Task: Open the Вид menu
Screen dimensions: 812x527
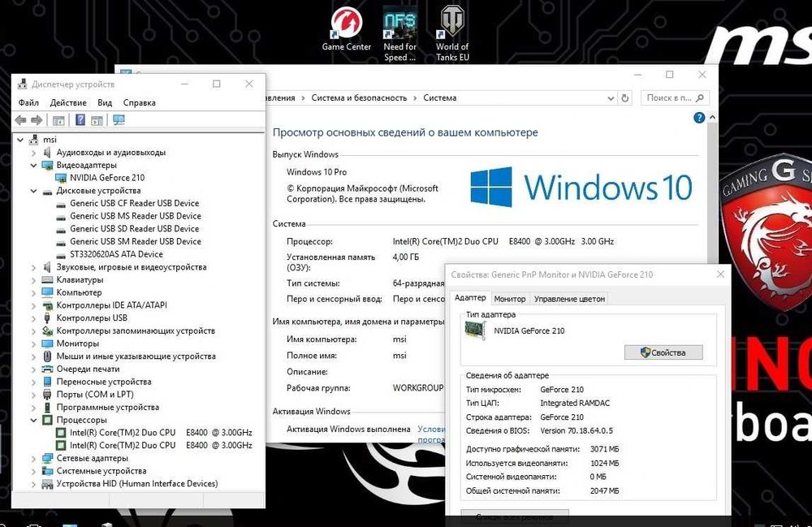Action: (105, 102)
